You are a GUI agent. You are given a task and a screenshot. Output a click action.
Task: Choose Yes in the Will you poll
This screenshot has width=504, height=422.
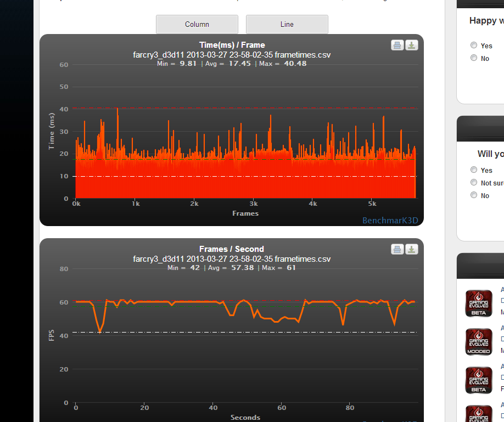tap(473, 170)
